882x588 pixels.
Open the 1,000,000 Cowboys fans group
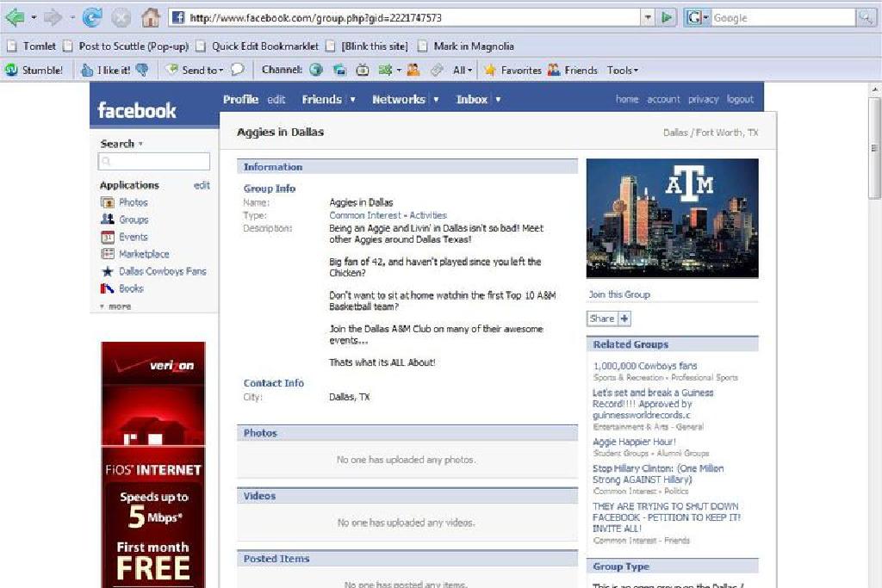644,366
